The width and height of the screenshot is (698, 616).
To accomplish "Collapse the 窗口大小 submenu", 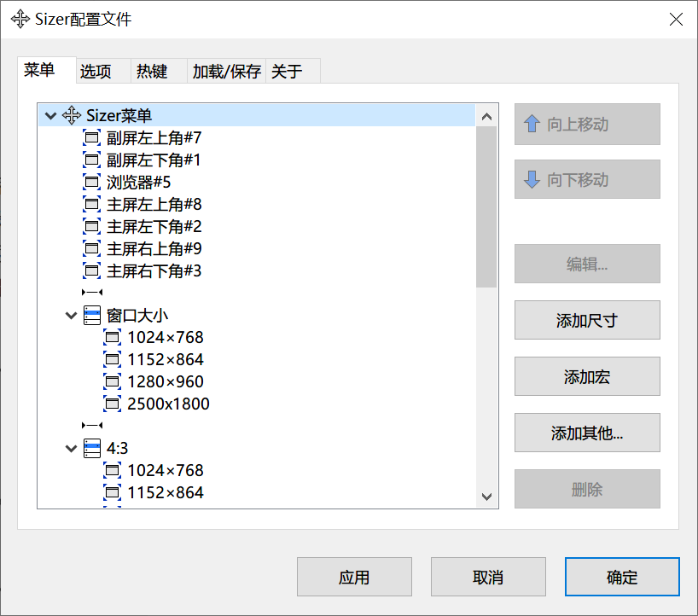I will [x=71, y=316].
